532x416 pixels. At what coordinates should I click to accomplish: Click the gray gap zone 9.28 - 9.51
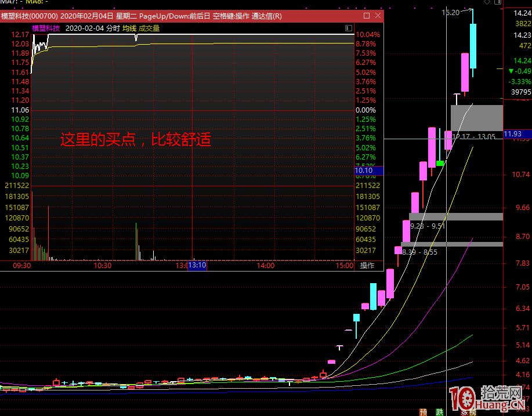(455, 216)
